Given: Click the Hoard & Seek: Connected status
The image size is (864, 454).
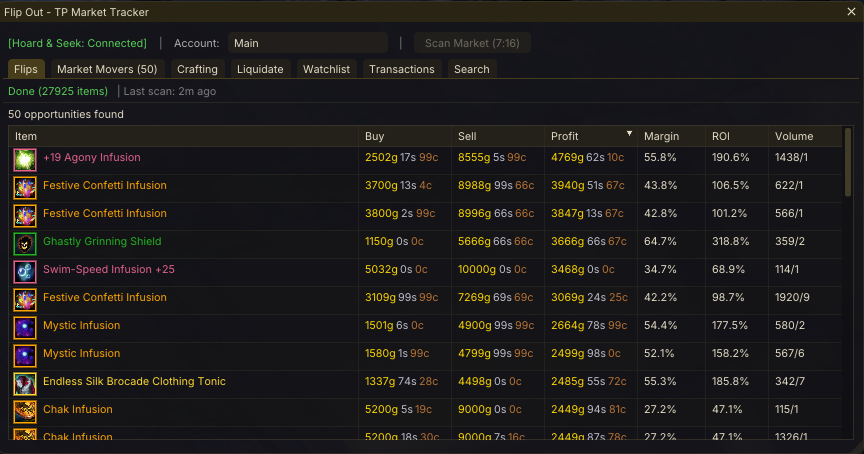Looking at the screenshot, I should point(77,43).
